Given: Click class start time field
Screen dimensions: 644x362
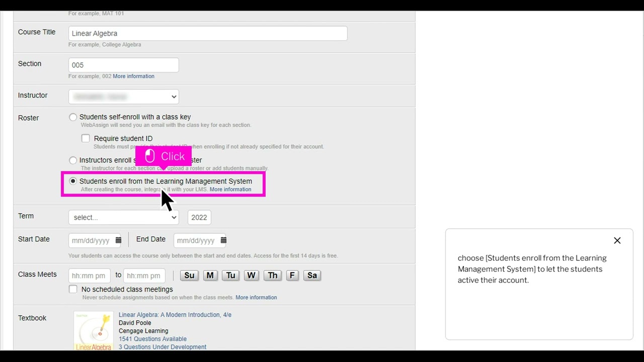Looking at the screenshot, I should [x=89, y=276].
